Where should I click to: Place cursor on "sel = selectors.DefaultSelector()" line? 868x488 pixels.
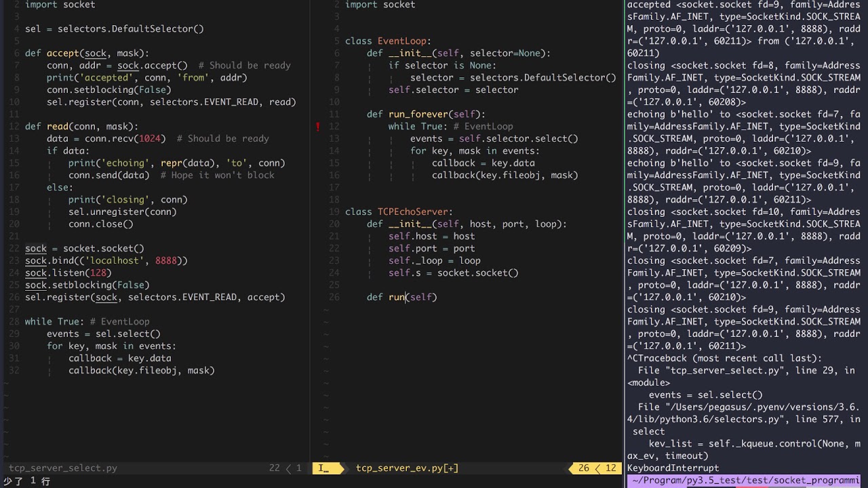point(115,29)
